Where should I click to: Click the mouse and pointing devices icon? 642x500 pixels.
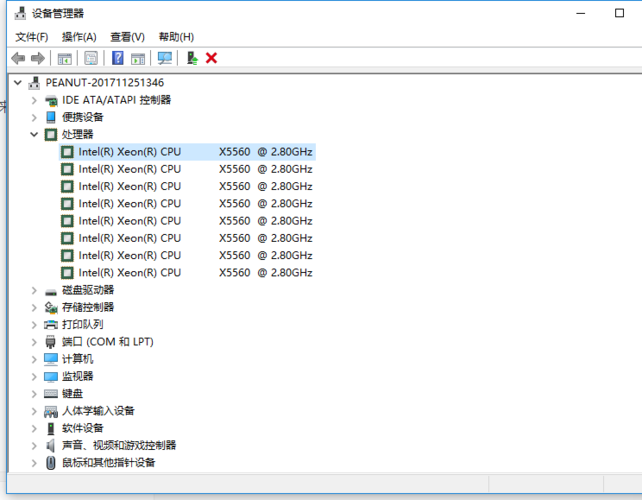click(x=51, y=463)
